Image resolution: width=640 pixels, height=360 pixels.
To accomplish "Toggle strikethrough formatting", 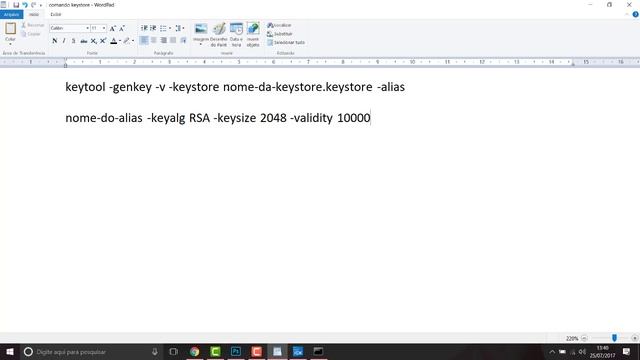I will [84, 41].
